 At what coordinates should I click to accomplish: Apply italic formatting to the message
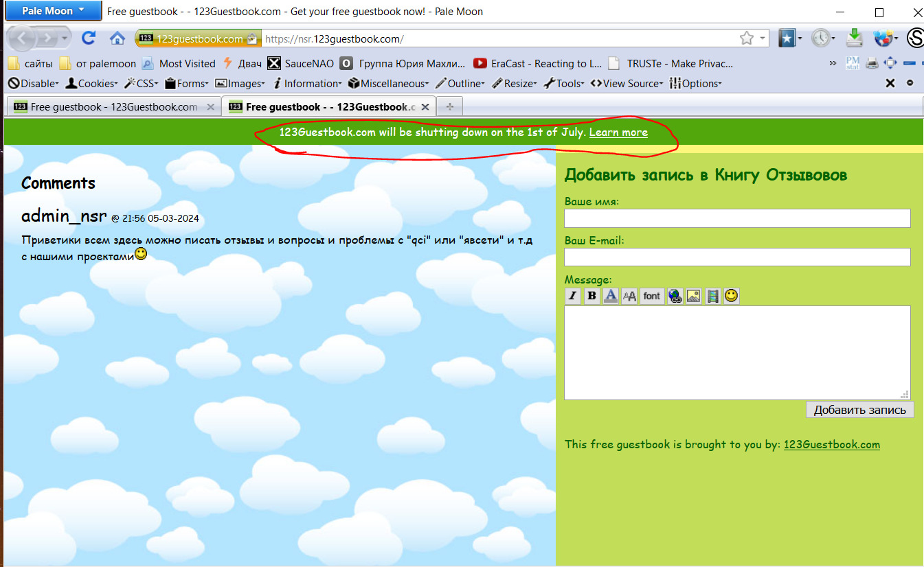[573, 296]
